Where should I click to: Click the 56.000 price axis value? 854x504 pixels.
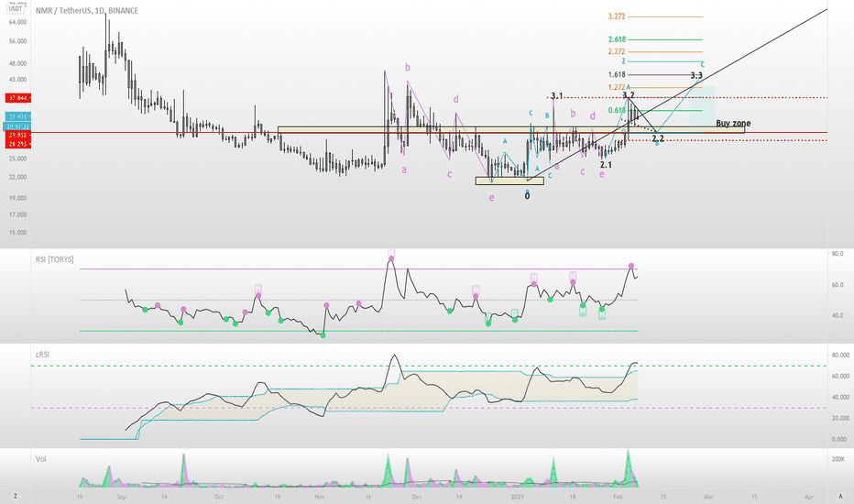(18, 41)
